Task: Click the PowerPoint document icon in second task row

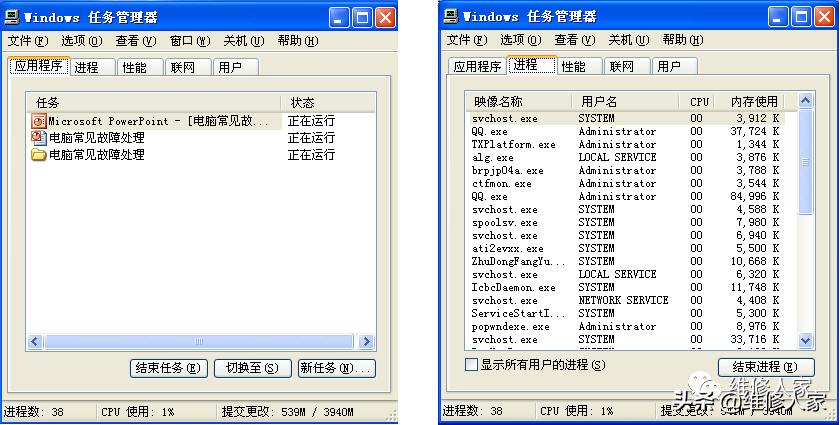Action: coord(39,138)
